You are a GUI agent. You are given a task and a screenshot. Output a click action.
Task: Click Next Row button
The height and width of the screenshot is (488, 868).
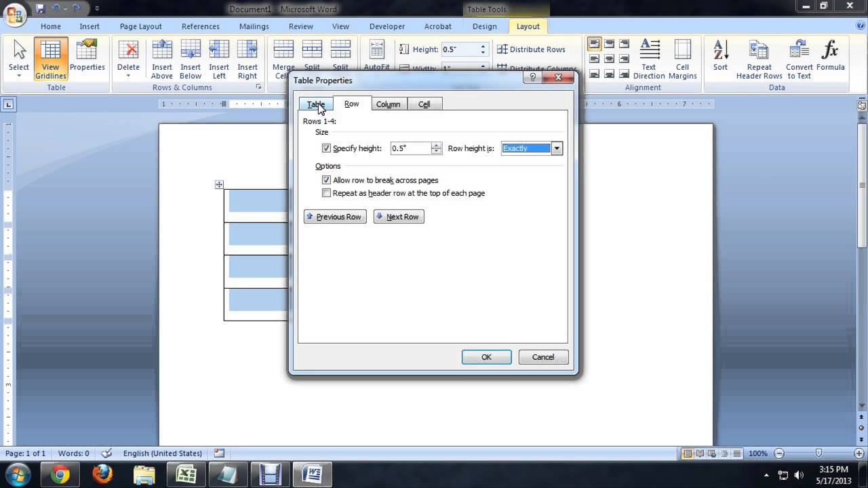[399, 217]
